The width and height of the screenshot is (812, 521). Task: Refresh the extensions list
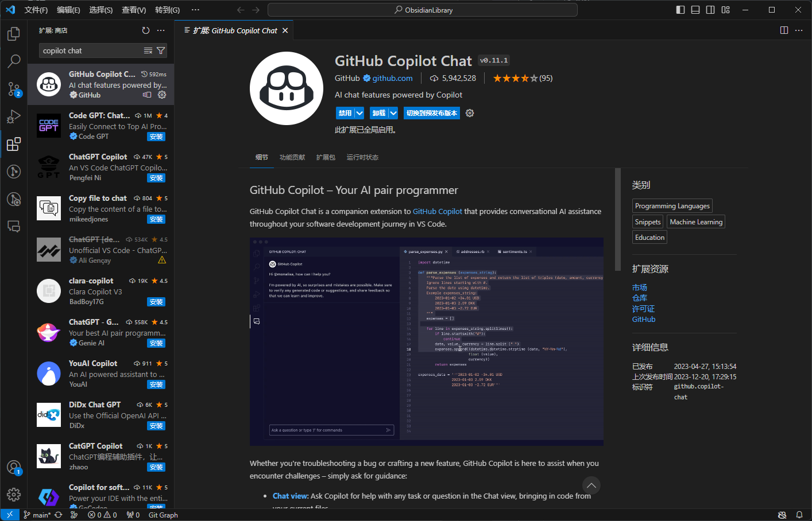pyautogui.click(x=146, y=30)
